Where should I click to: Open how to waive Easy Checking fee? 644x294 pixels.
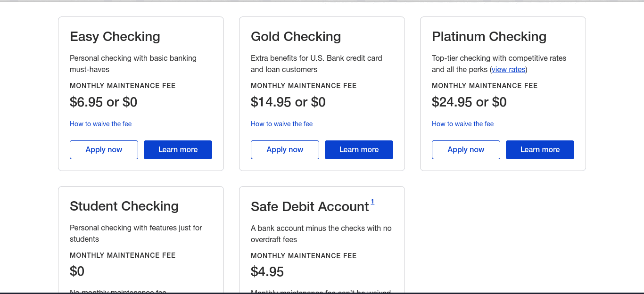pyautogui.click(x=100, y=123)
